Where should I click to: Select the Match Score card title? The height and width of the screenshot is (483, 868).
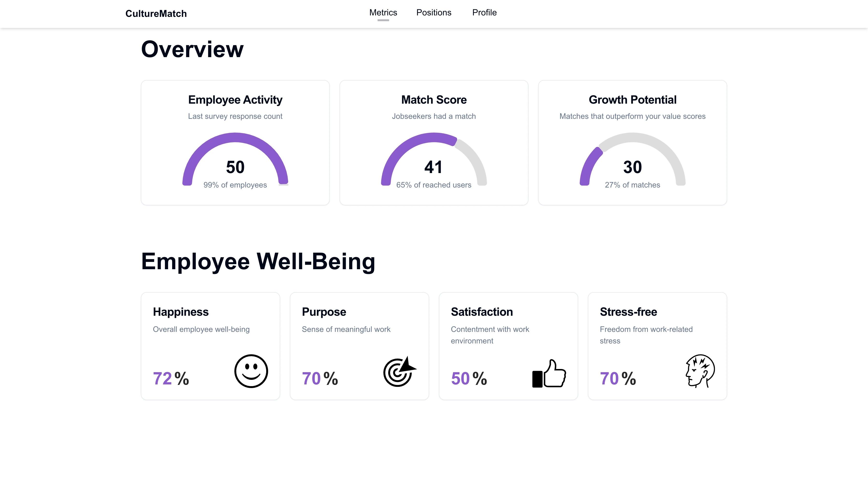coord(434,100)
